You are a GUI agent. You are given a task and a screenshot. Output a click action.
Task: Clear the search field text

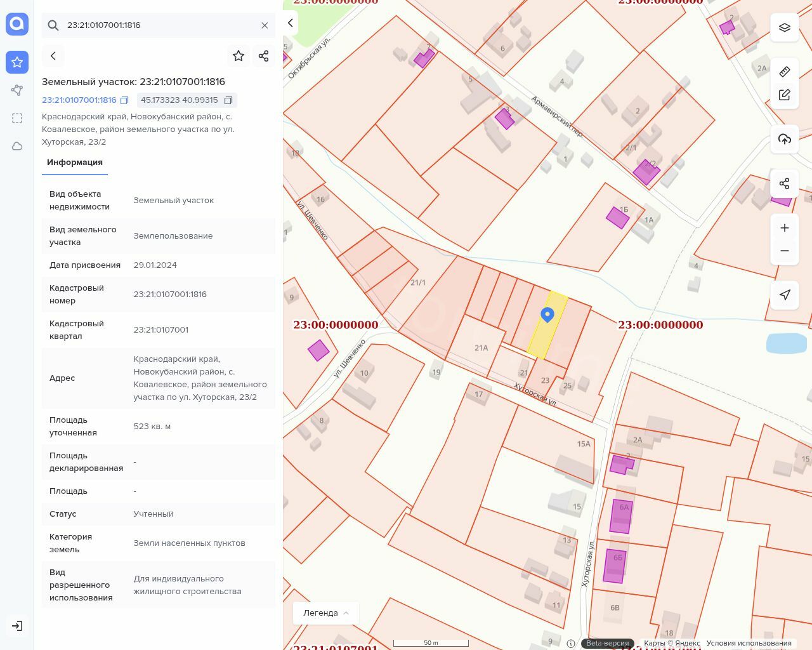coord(265,25)
